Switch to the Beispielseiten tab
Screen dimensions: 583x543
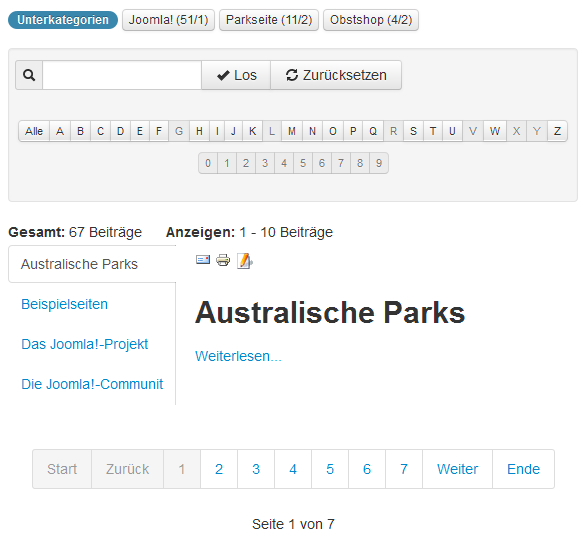coord(64,304)
